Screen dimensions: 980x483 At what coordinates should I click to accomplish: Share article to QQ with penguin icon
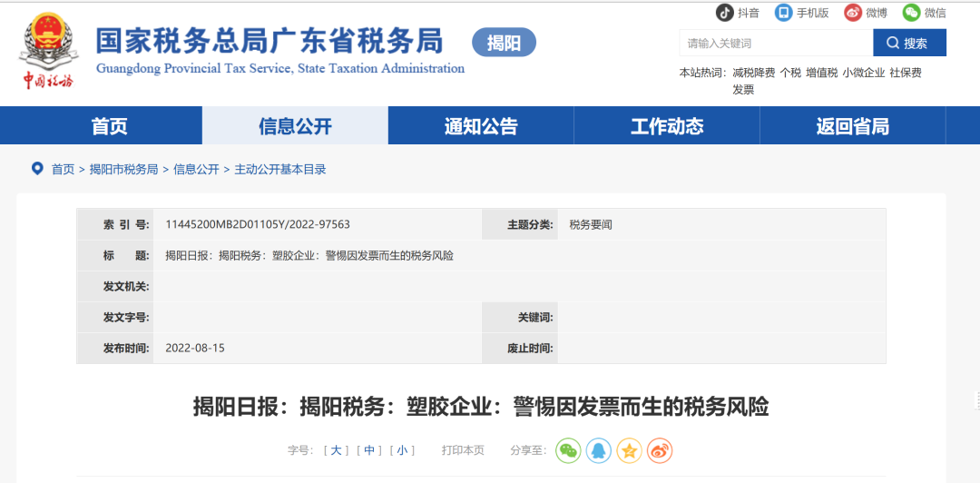(x=599, y=450)
